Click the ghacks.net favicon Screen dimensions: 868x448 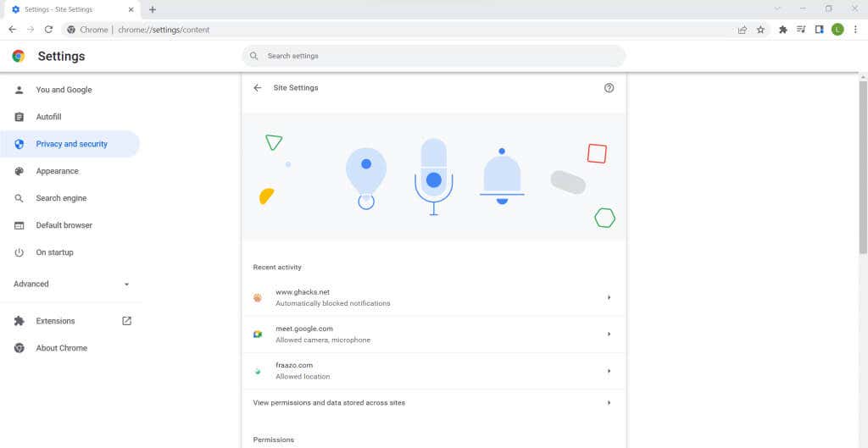tap(258, 297)
